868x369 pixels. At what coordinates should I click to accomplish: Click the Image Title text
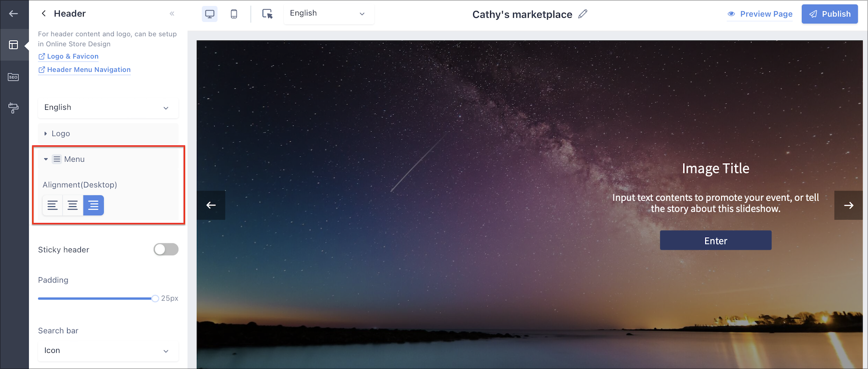point(715,168)
